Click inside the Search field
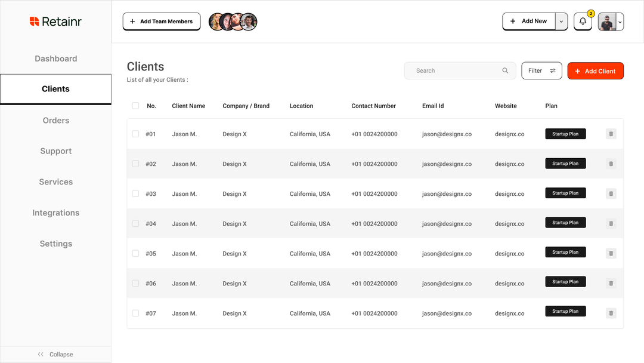 pos(453,70)
